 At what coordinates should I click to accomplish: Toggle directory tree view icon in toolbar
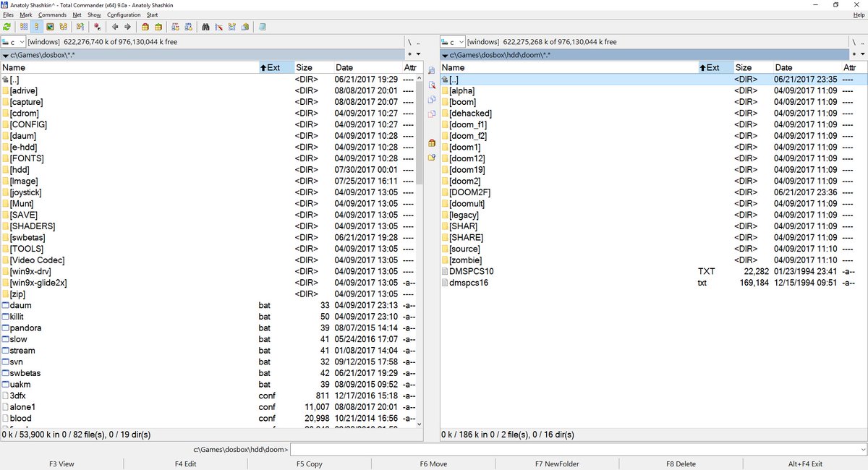click(63, 27)
